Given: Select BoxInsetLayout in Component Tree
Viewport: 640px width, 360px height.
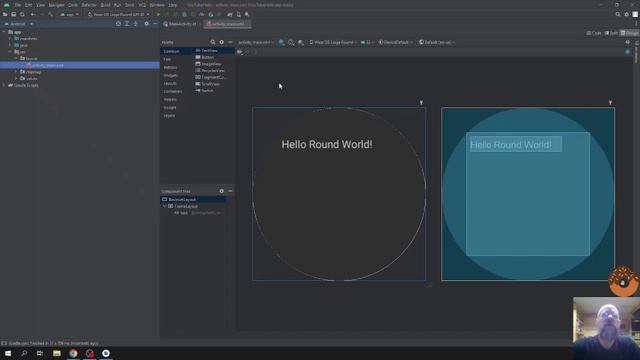Looking at the screenshot, I should (182, 200).
